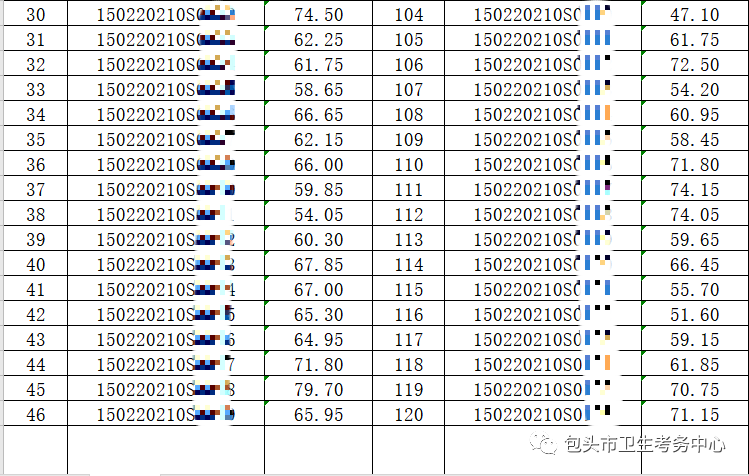Viewport: 749px width, 476px height.
Task: Select the cell with score 74.50
Action: (319, 15)
